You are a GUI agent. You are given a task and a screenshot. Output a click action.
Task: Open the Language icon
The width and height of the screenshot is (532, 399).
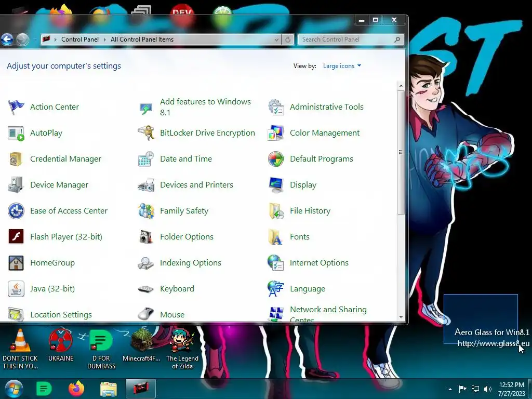click(276, 289)
